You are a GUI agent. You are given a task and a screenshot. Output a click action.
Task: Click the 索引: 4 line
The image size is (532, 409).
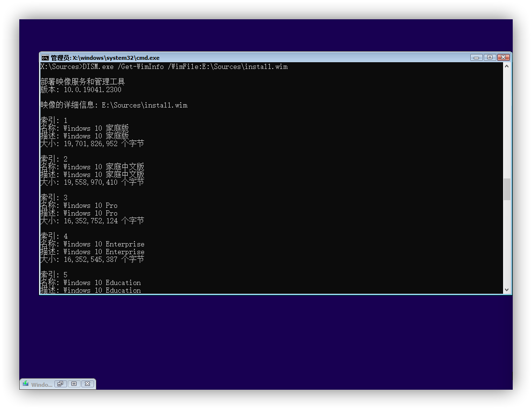[x=54, y=236]
